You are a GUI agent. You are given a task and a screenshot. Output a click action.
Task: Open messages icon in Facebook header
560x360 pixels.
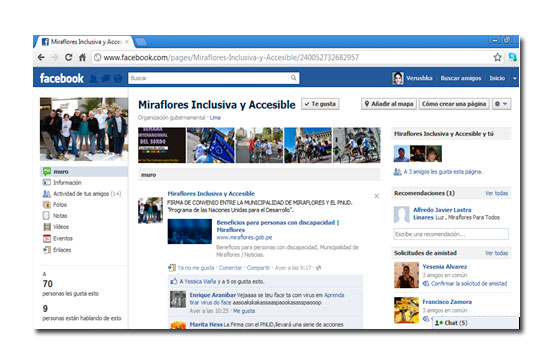pyautogui.click(x=106, y=79)
